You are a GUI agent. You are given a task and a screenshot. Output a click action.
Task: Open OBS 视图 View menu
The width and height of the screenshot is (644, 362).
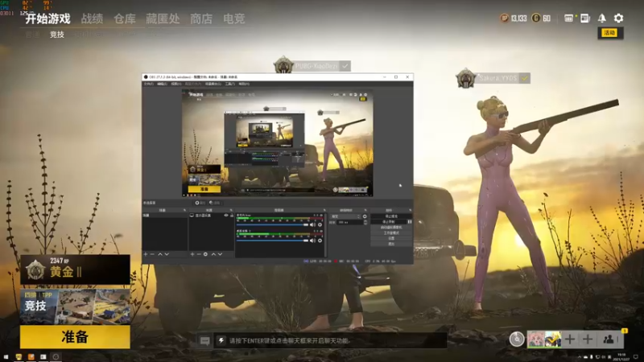pos(176,84)
